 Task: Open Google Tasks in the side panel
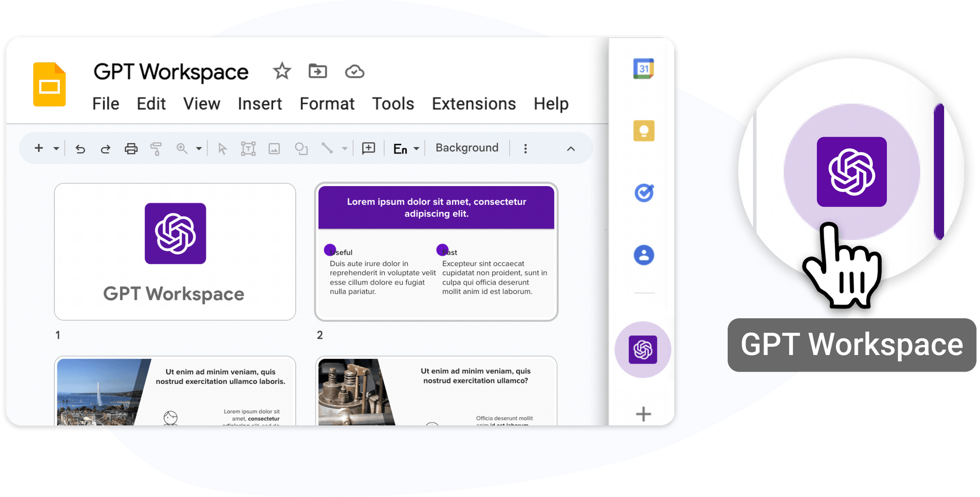[644, 193]
